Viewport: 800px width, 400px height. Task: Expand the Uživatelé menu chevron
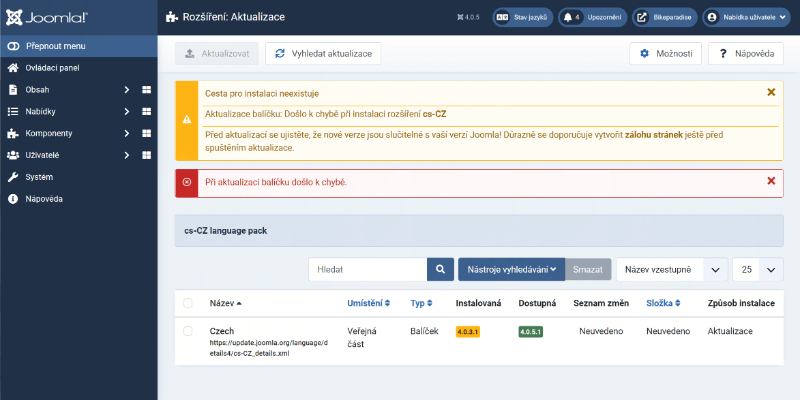coord(127,155)
